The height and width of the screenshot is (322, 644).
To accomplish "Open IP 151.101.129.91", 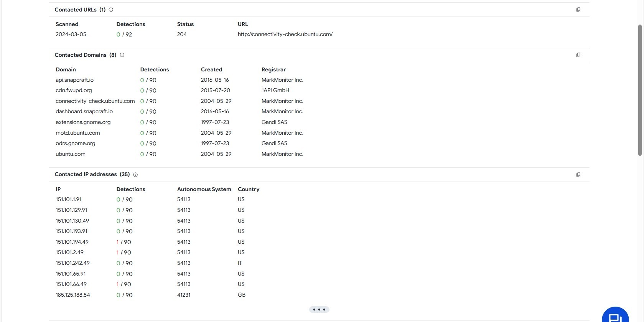I will coord(71,210).
